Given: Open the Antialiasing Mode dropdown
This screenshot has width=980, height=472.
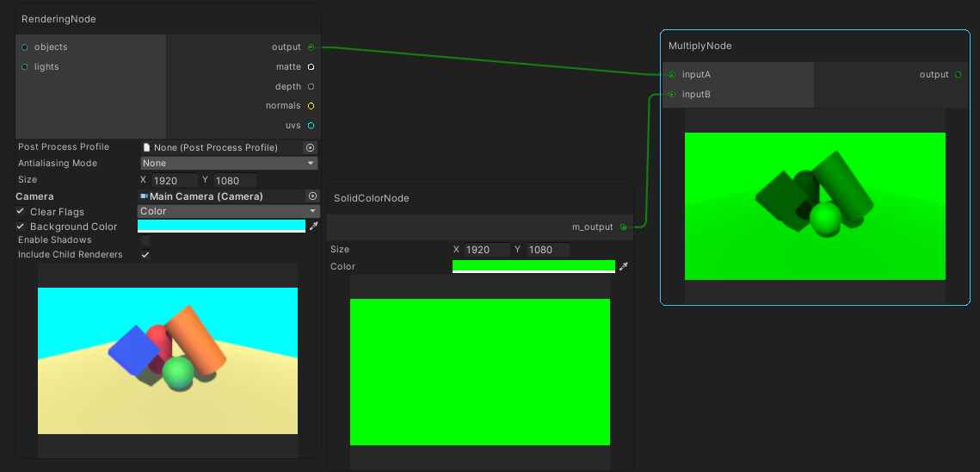Looking at the screenshot, I should [x=229, y=164].
